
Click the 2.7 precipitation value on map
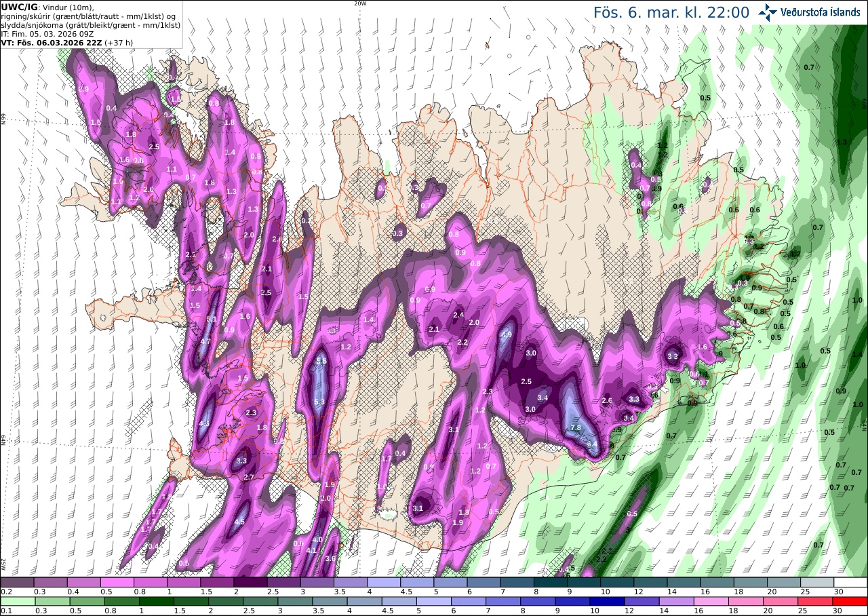[x=249, y=478]
